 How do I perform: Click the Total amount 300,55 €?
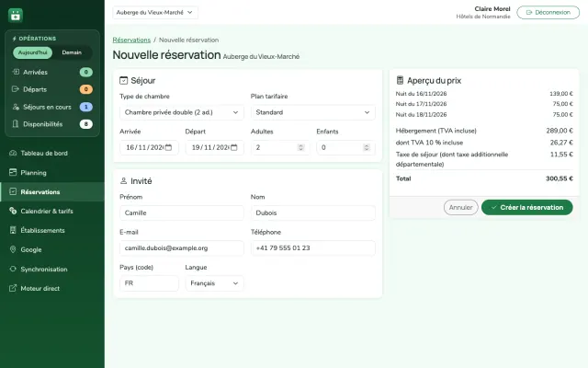(560, 178)
